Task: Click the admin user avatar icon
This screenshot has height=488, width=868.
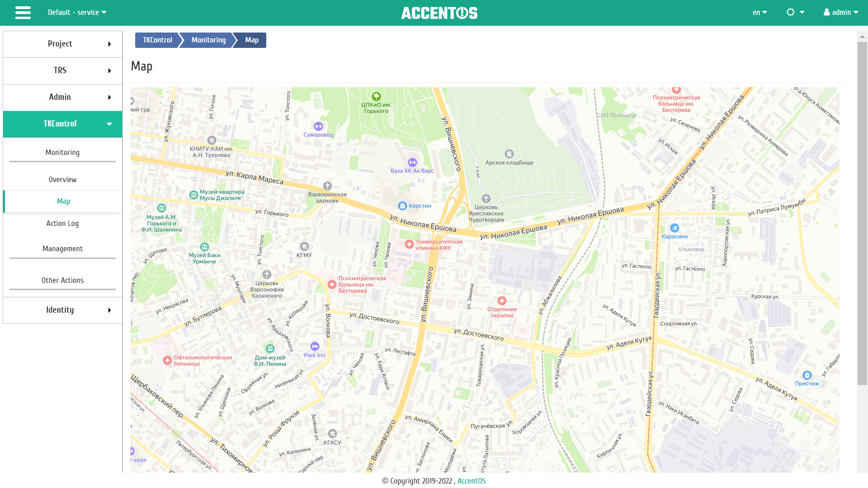Action: (x=827, y=12)
